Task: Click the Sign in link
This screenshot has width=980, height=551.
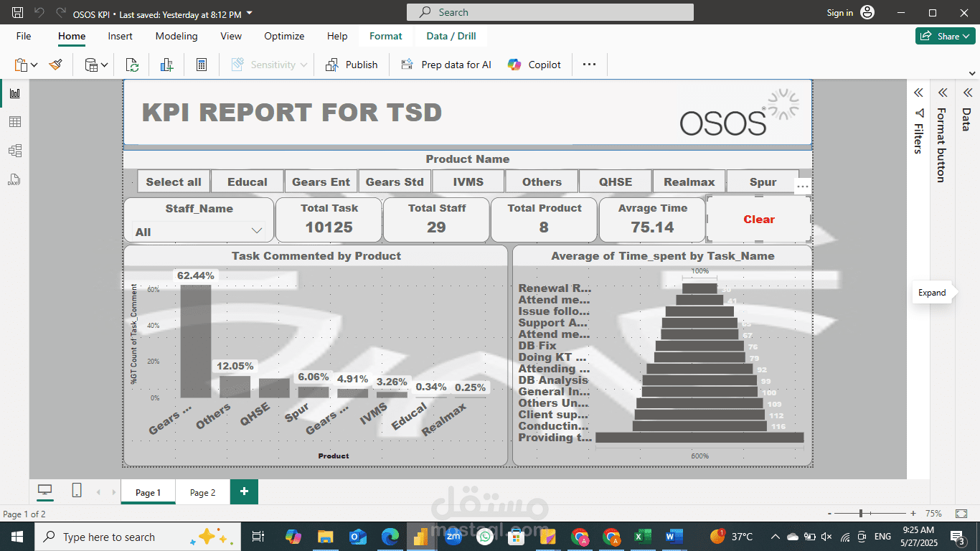Action: [x=839, y=13]
